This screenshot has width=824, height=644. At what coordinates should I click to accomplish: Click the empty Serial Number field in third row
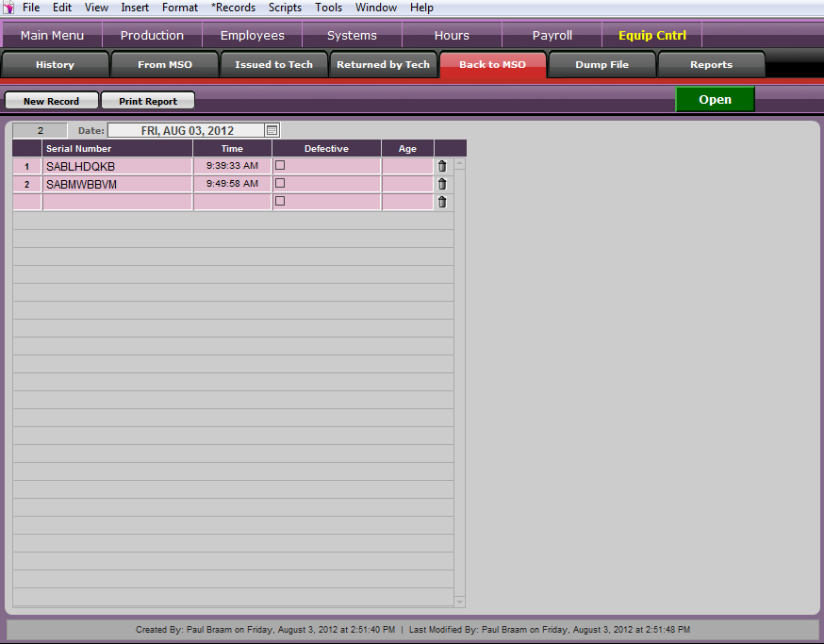coord(117,202)
